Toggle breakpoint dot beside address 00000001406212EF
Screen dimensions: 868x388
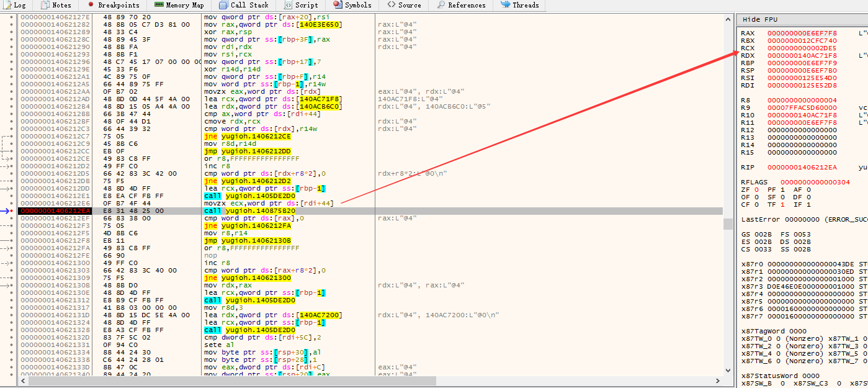(x=12, y=218)
